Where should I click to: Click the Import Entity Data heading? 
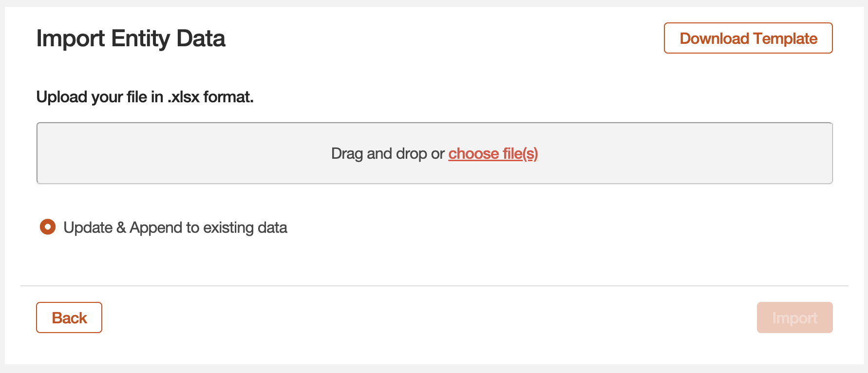click(131, 38)
